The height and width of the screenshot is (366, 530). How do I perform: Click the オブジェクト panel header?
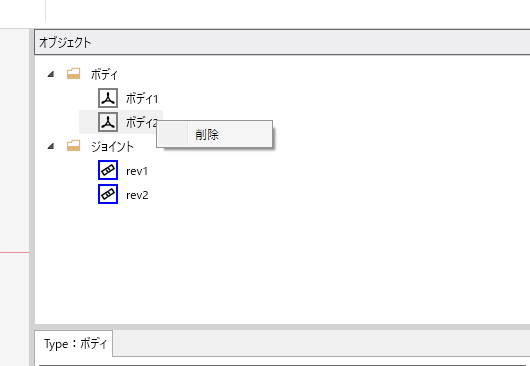[x=282, y=42]
